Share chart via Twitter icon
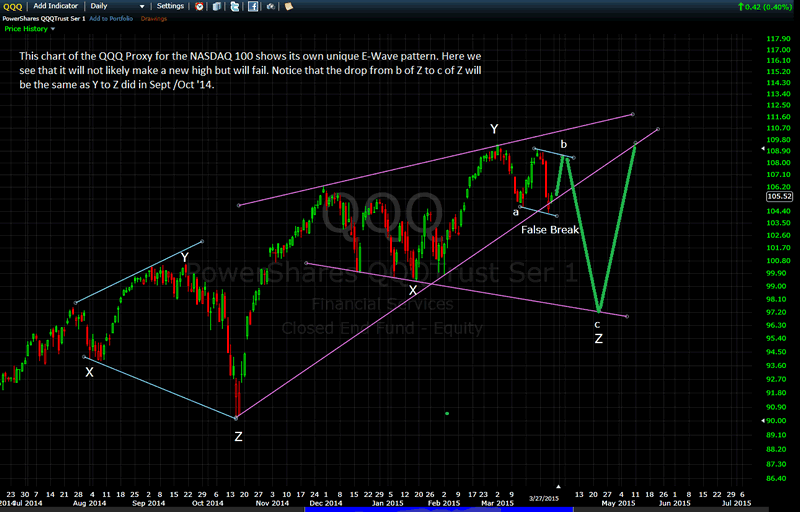This screenshot has height=512, width=800. 235,6
